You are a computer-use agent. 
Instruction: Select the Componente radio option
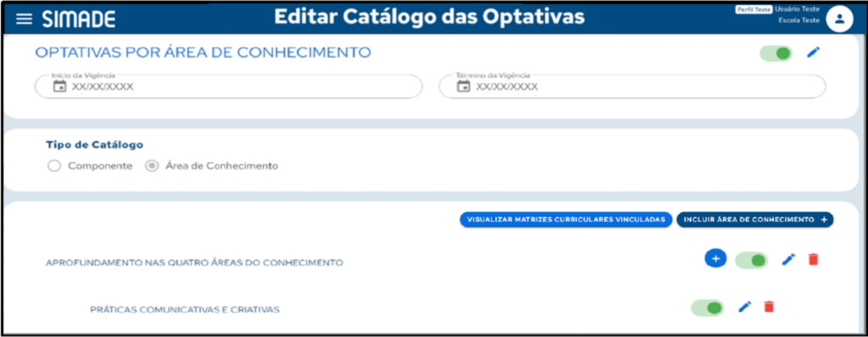53,166
